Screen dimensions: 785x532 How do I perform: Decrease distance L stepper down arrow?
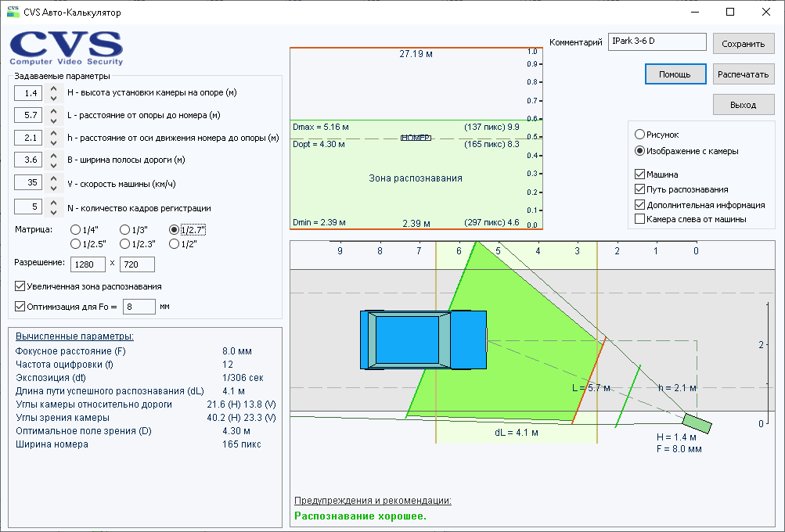pyautogui.click(x=53, y=120)
